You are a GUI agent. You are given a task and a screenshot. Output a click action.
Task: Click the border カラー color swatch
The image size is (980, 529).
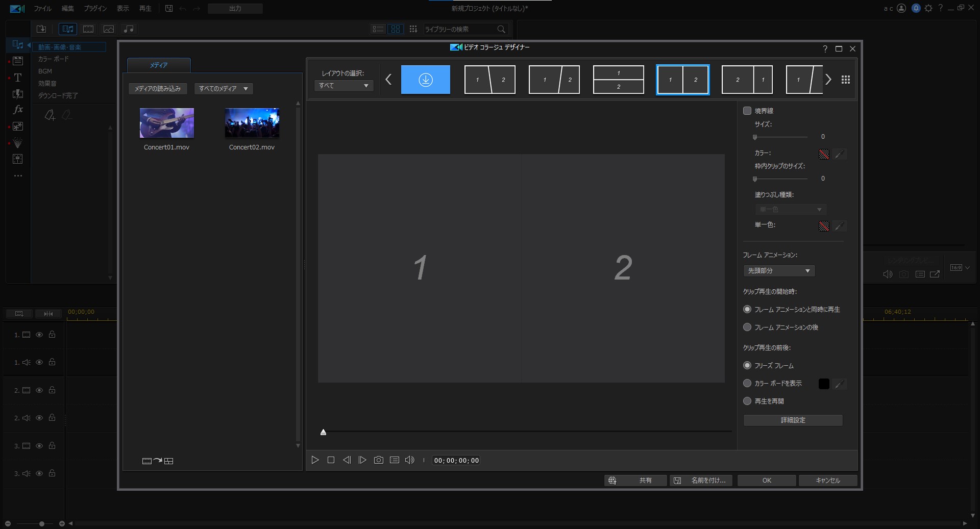(824, 154)
